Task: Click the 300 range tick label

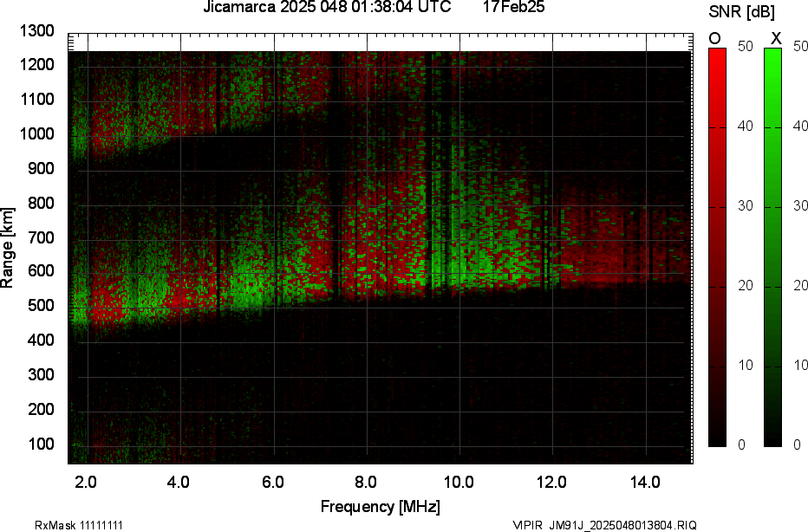Action: tap(41, 374)
